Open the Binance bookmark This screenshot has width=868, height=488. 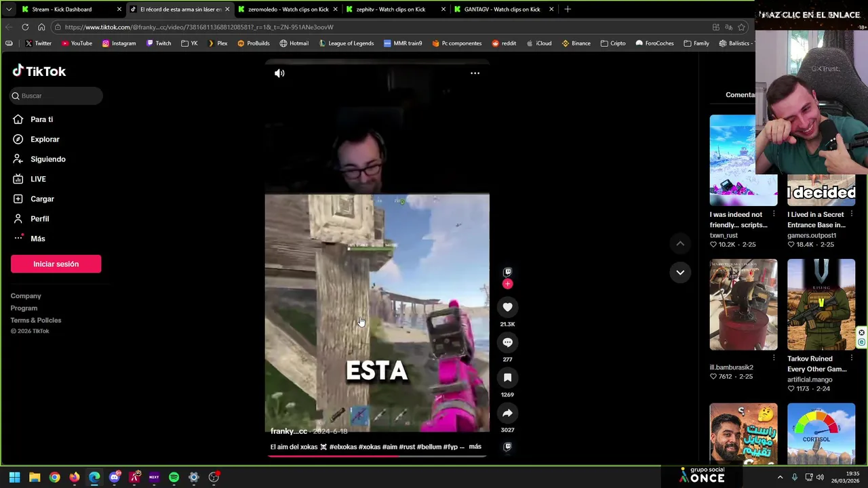(x=576, y=43)
